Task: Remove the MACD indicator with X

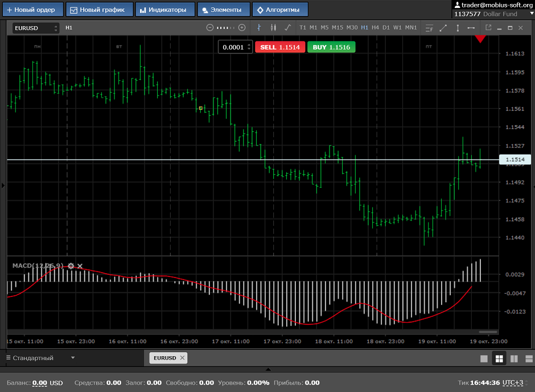Action: tap(80, 266)
